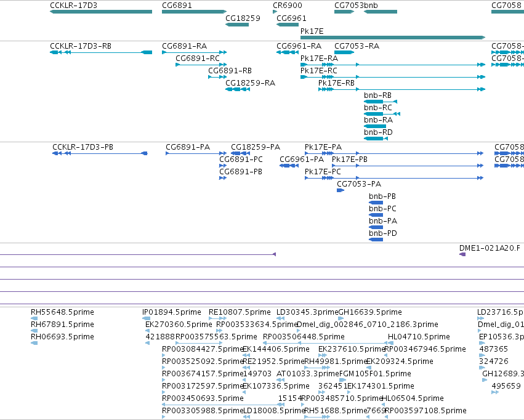Select the CG18259-PA protein feature
Viewport: 524px width, 420px height.
tap(240, 153)
